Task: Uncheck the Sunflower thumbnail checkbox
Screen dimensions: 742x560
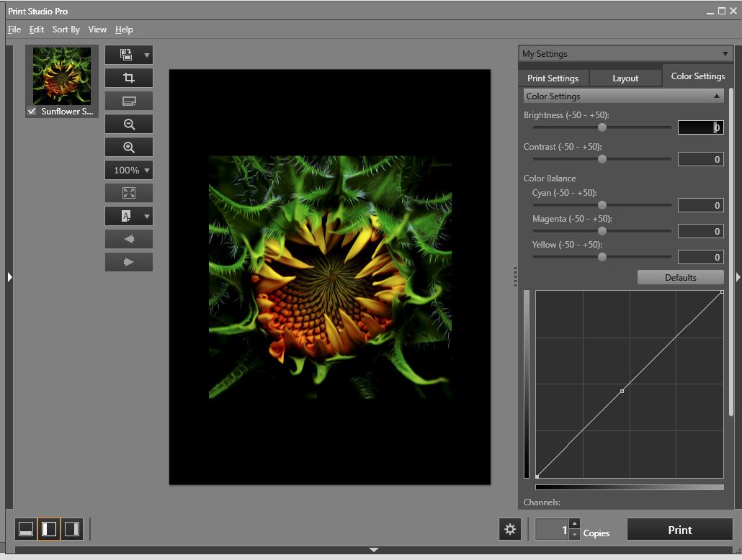Action: pyautogui.click(x=32, y=112)
